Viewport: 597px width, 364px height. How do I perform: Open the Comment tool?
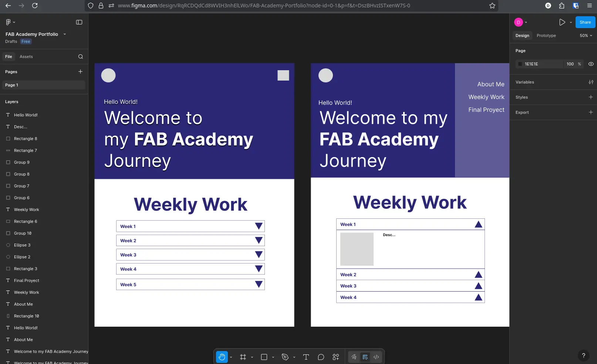pos(321,357)
